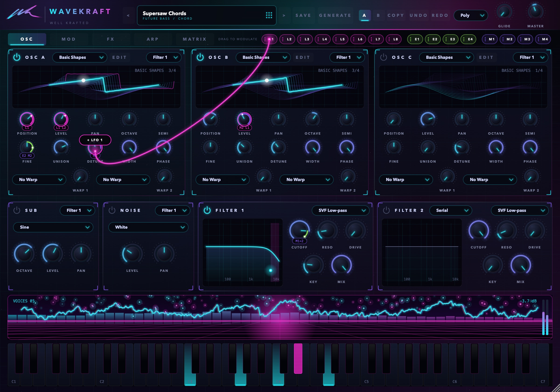Image resolution: width=560 pixels, height=392 pixels.
Task: Open the White noise type dropdown
Action: 148,227
